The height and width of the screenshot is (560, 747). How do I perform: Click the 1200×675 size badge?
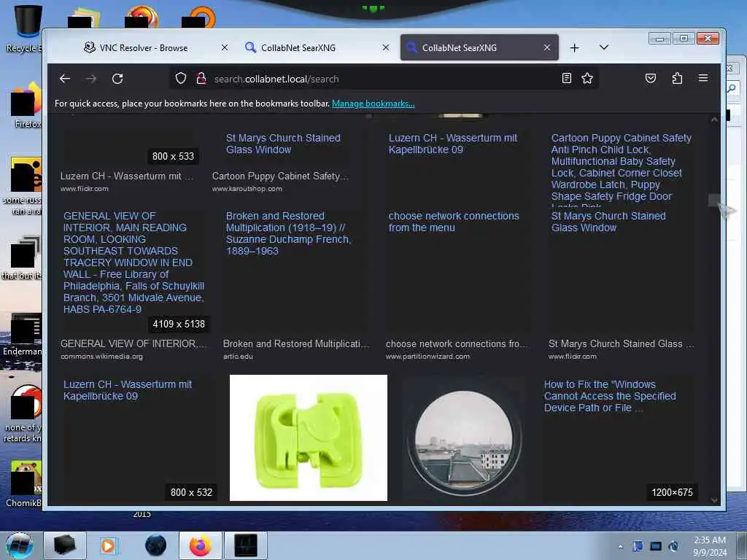[x=672, y=492]
